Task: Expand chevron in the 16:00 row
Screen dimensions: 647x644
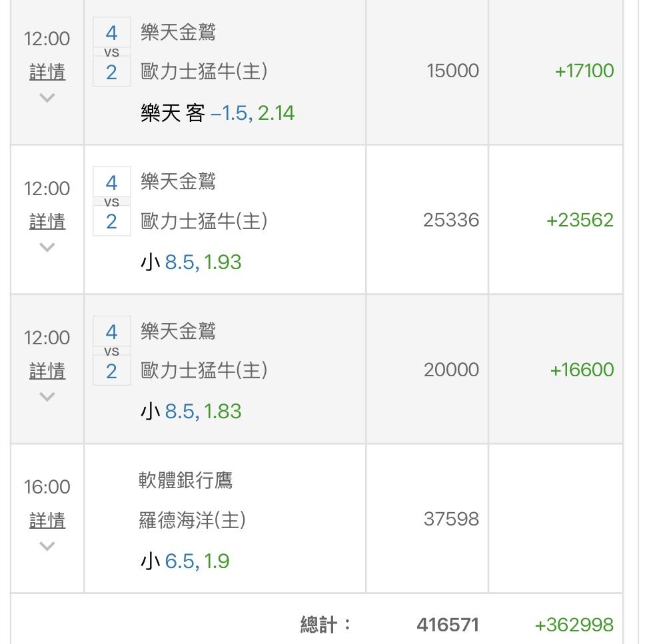Action: pyautogui.click(x=47, y=546)
